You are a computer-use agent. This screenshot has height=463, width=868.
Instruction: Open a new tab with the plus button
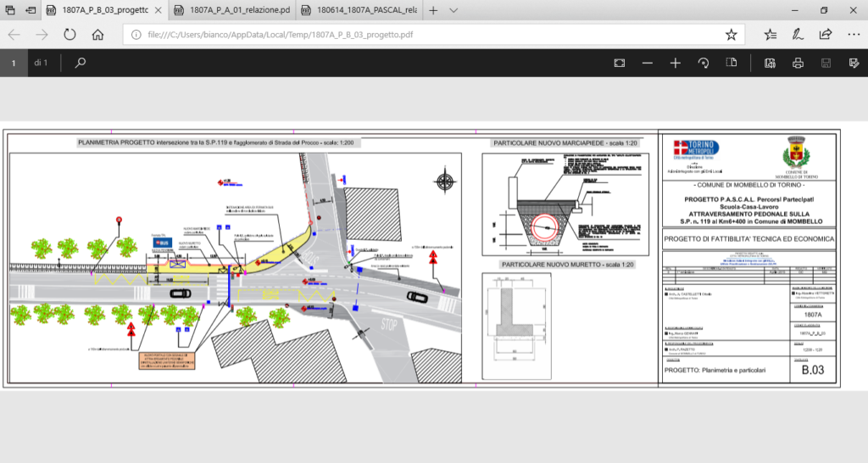[433, 10]
